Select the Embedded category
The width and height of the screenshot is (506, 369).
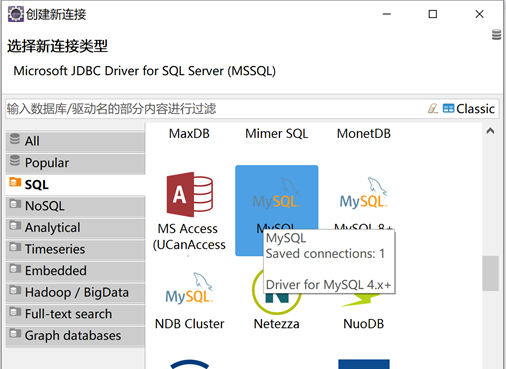pos(75,271)
